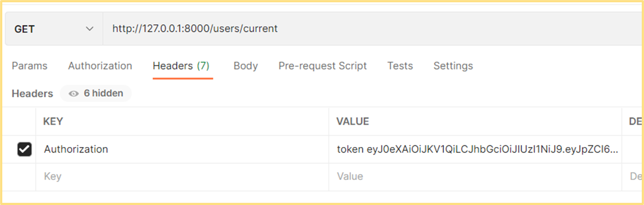This screenshot has height=205, width=644.
Task: Open the Settings tab
Action: (x=453, y=66)
